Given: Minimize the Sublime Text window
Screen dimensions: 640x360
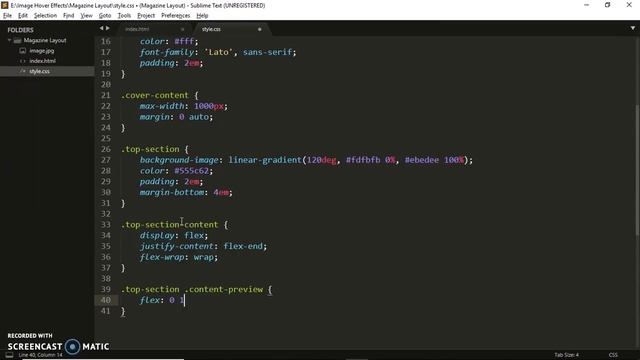Looking at the screenshot, I should (587, 5).
